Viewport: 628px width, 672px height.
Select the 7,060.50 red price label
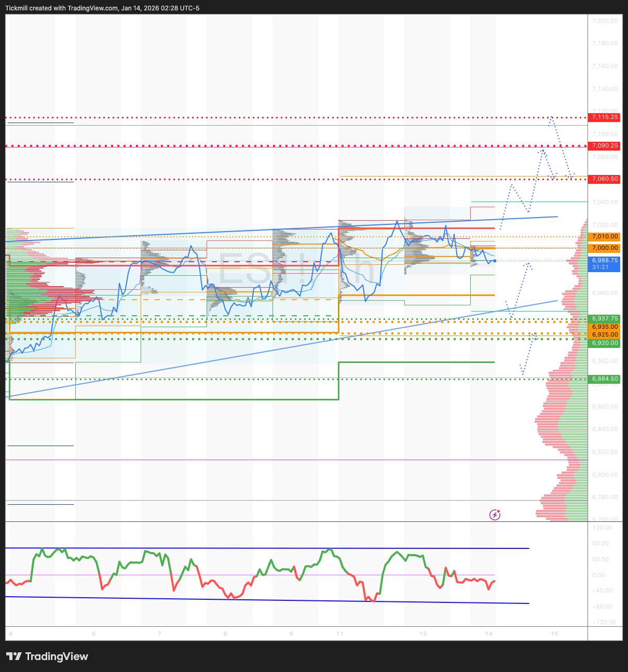(605, 179)
